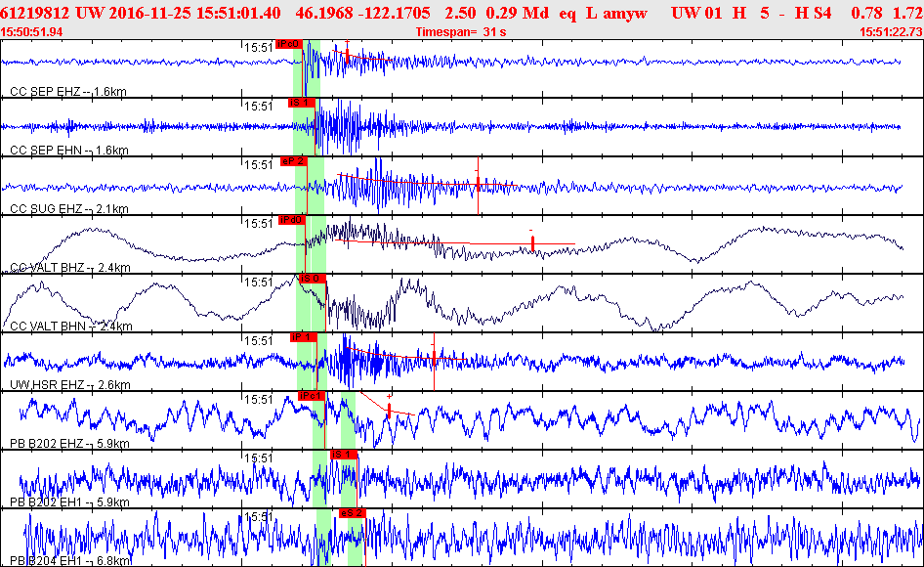Click the coda end marker on HSR EHZ trace
The height and width of the screenshot is (567, 924).
point(434,357)
